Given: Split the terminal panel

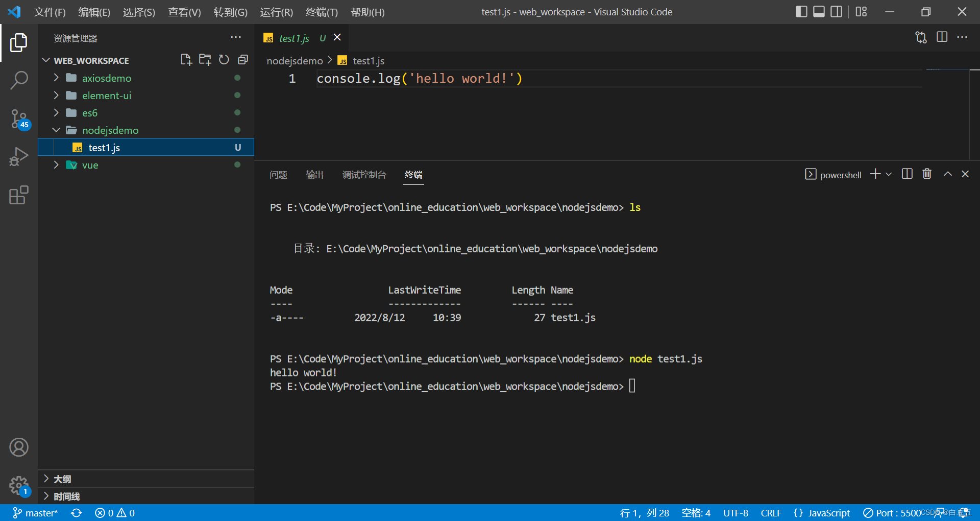Looking at the screenshot, I should pos(907,174).
